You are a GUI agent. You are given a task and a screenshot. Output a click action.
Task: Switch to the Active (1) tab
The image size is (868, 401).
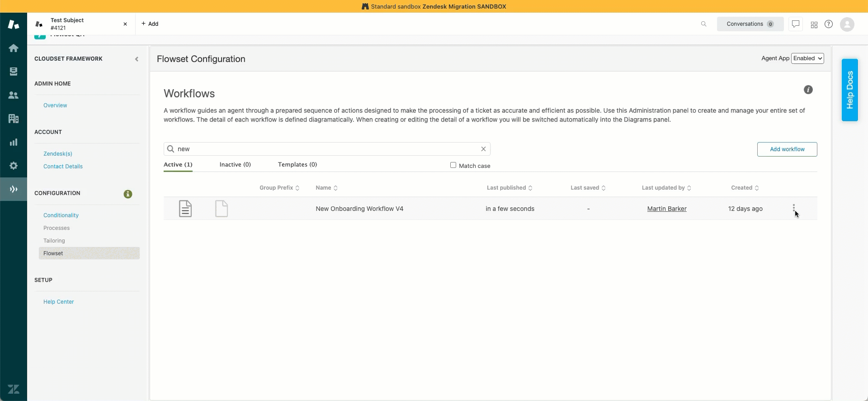pos(178,165)
